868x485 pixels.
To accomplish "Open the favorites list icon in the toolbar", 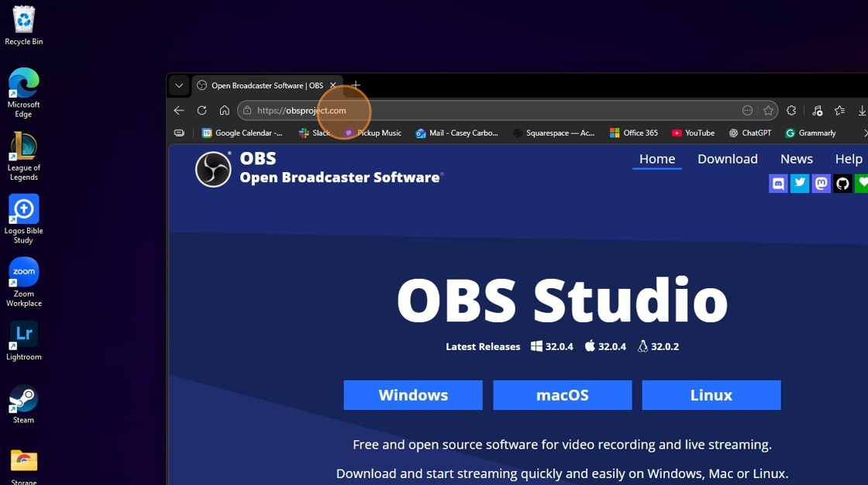I will tap(840, 110).
